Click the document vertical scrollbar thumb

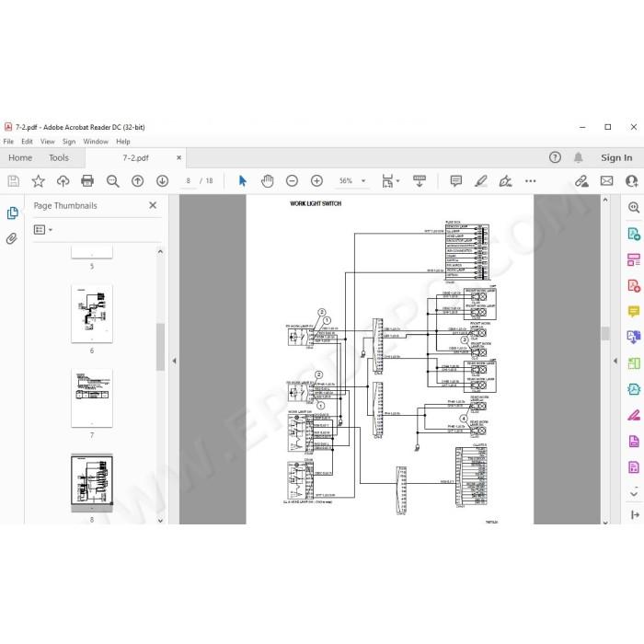tap(605, 333)
